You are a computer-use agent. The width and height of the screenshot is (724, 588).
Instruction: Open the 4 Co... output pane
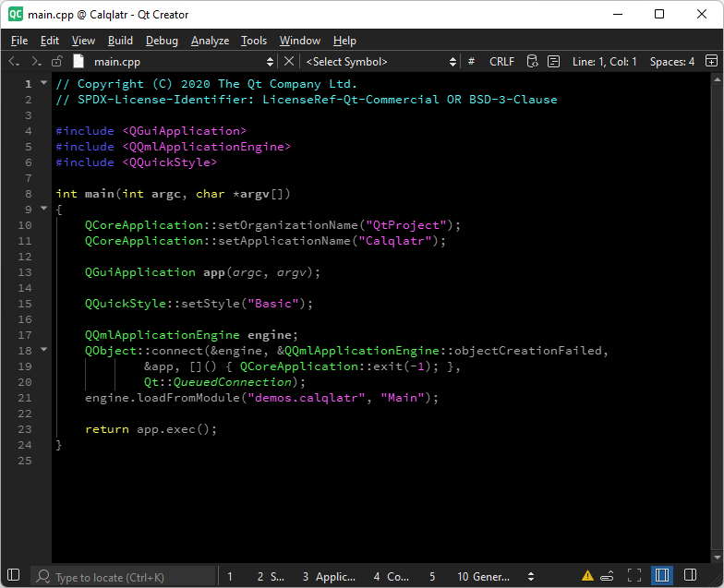(x=392, y=576)
